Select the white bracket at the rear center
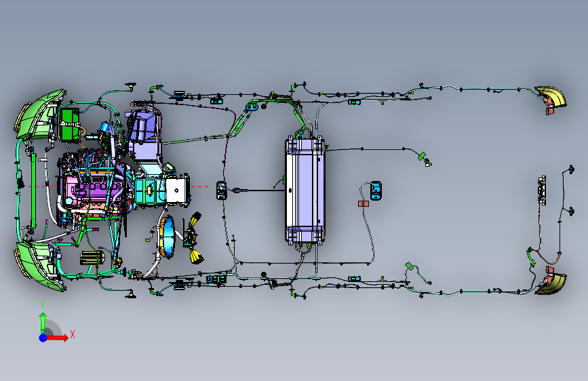This screenshot has height=381, width=588. pos(542,190)
